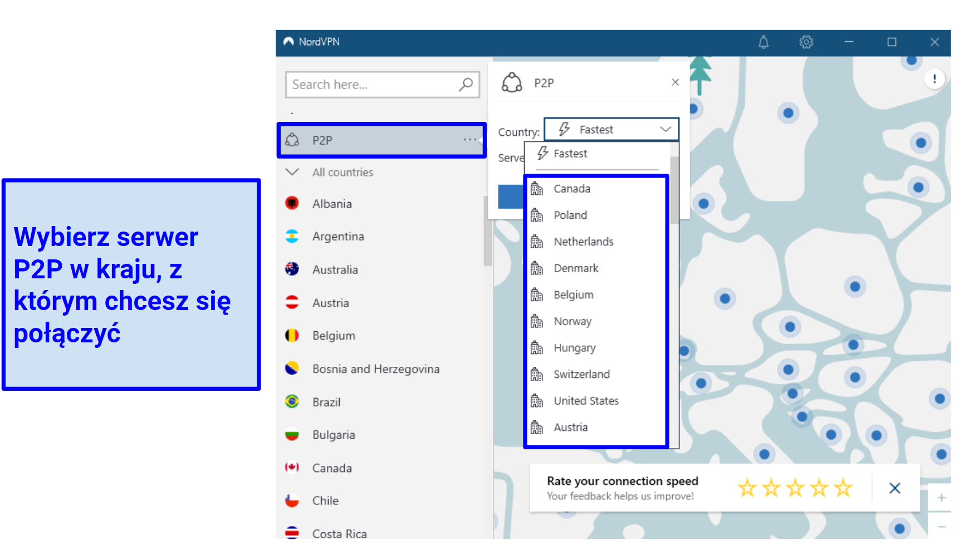Click Bosnia and Herzegovina flag icon
Viewport: 954px width, 560px height.
click(x=292, y=369)
